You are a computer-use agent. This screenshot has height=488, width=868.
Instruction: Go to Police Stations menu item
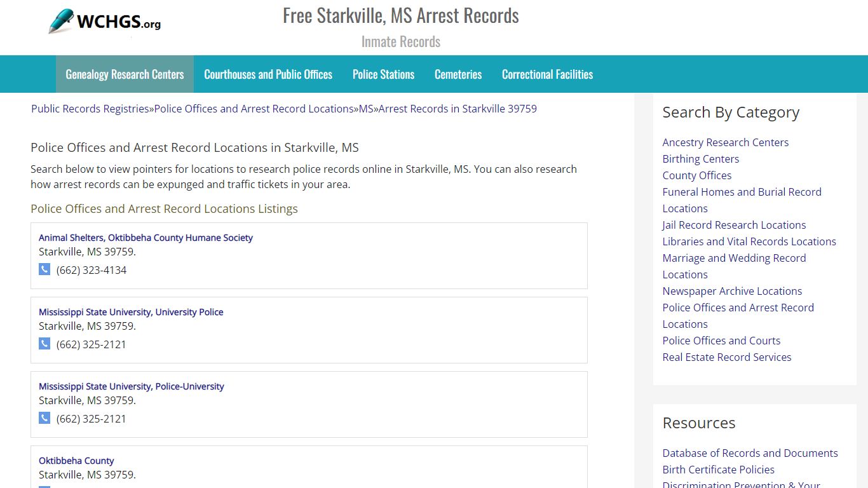click(x=383, y=74)
